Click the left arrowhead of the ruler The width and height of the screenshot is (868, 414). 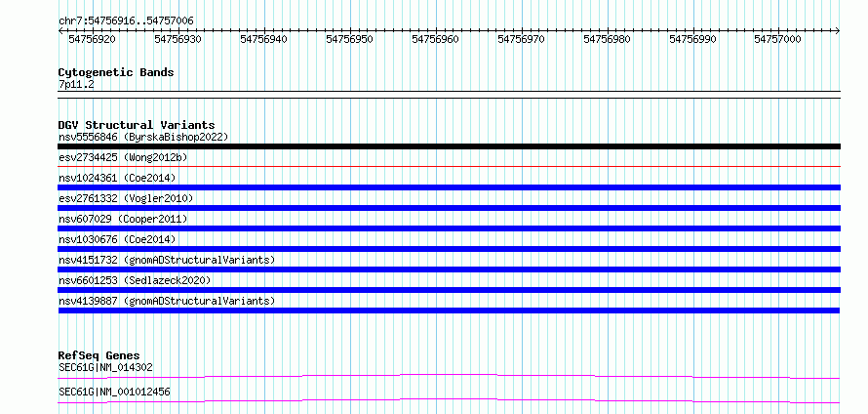tap(60, 31)
